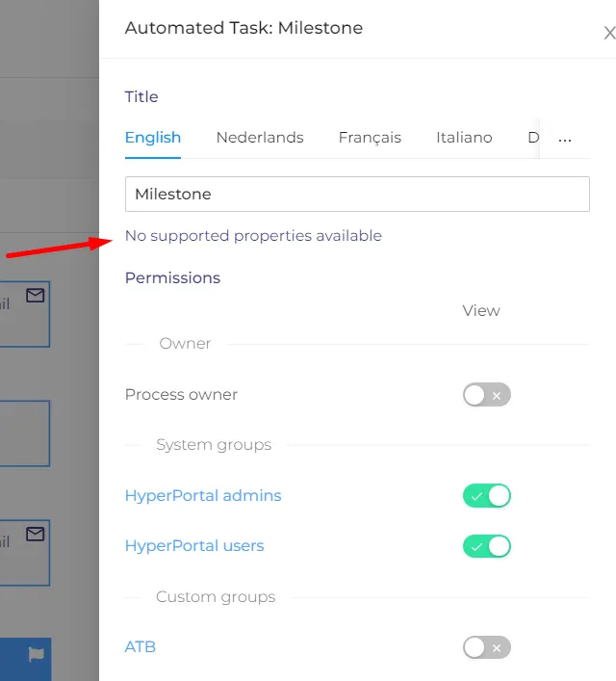Click the 'Process owner' label
Viewport: 616px width, 681px height.
181,394
